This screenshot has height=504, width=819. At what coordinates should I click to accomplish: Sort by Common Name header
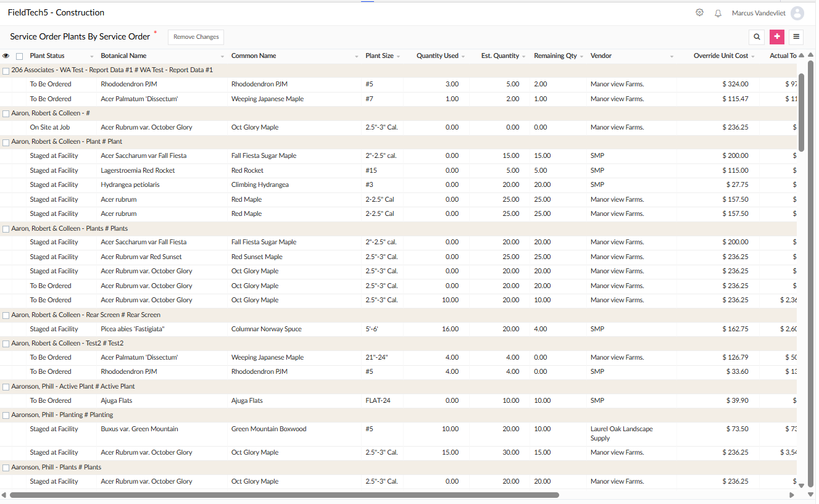(254, 56)
